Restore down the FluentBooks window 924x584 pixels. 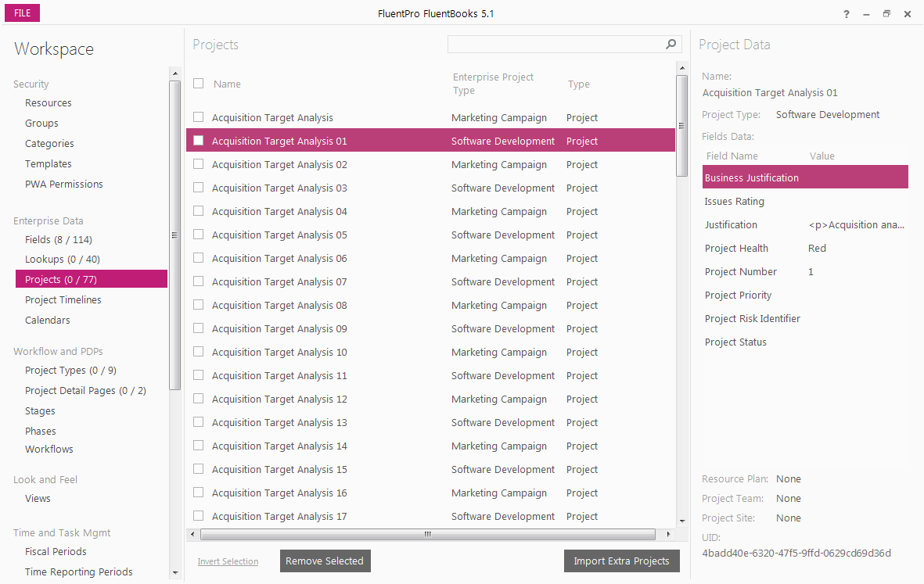(886, 13)
